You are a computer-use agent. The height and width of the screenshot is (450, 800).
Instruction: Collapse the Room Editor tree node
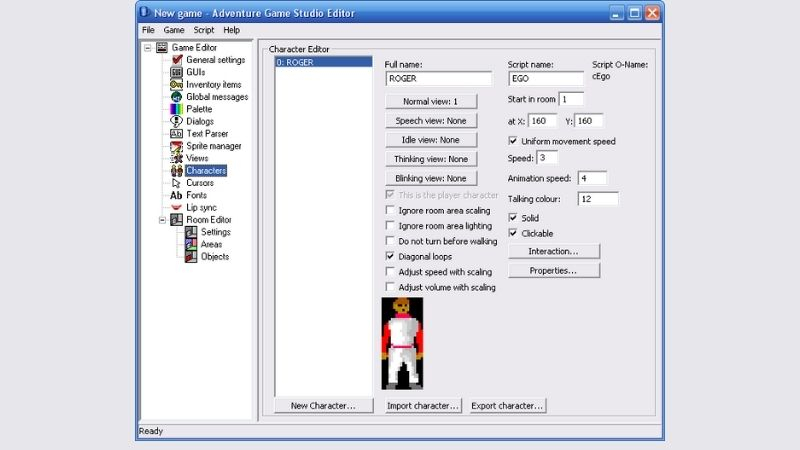[162, 220]
